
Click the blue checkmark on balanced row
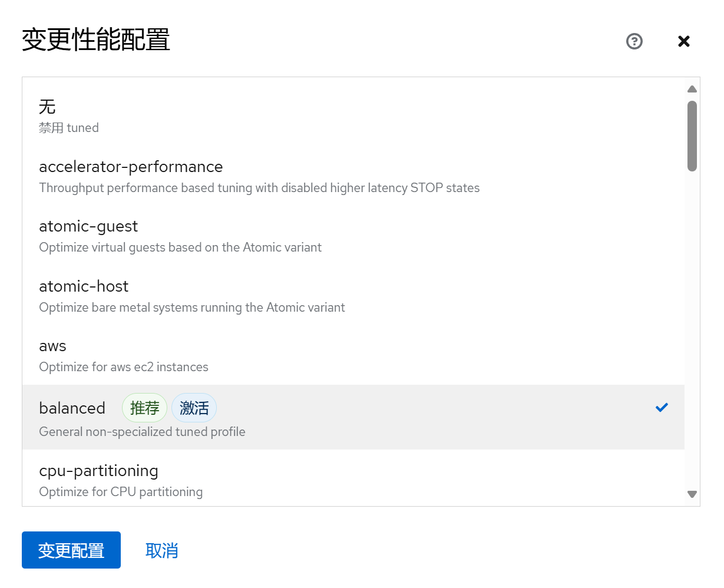click(662, 407)
